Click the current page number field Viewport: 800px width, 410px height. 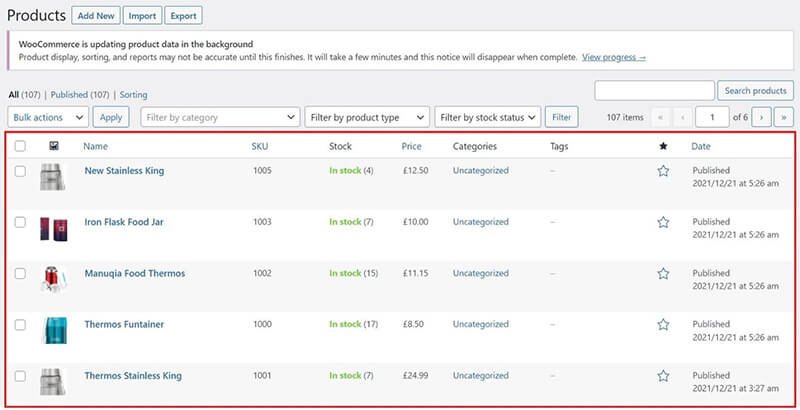click(x=712, y=117)
